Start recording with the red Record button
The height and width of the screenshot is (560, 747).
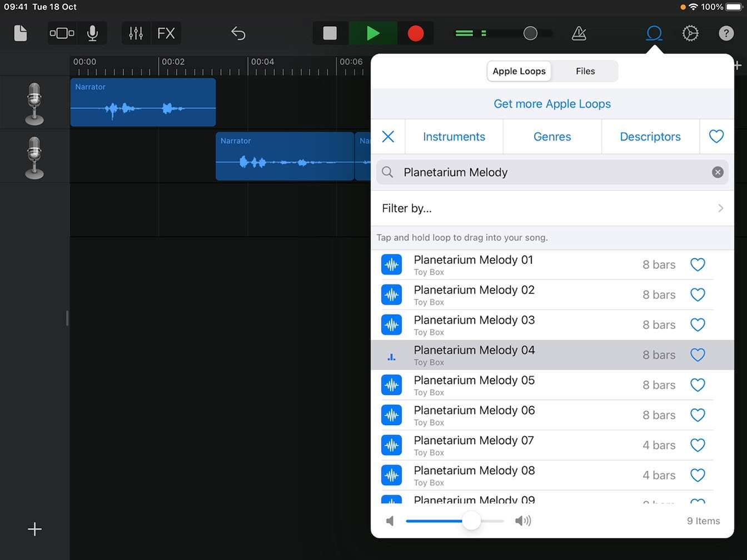tap(416, 33)
